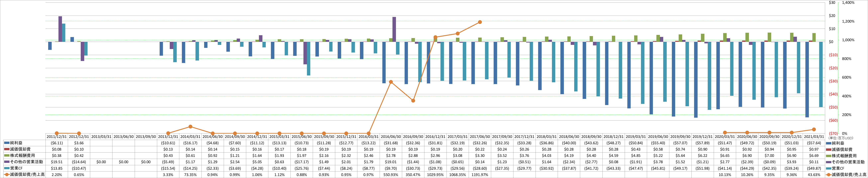Click the 2013/06/30 column header

(x=123, y=137)
